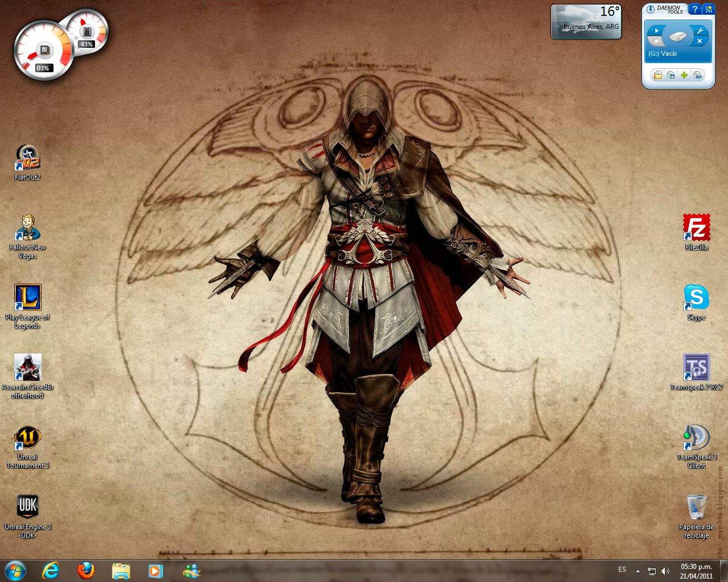
Task: Add a virtual drive with green plus
Action: [x=684, y=75]
